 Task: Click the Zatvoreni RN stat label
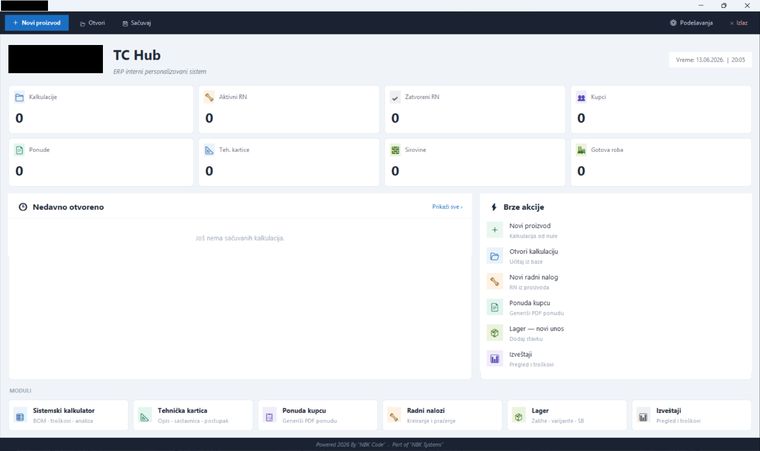tap(422, 97)
